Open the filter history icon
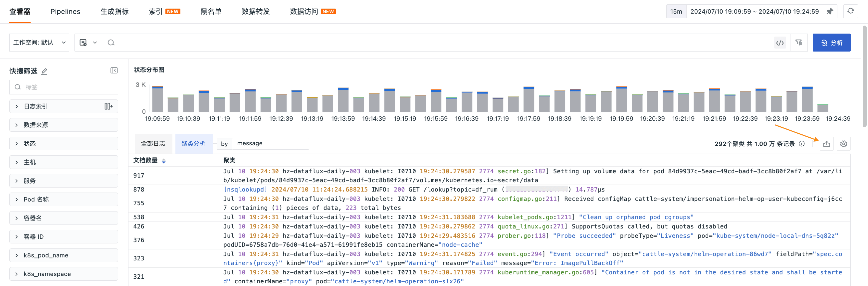The width and height of the screenshot is (868, 286). point(798,43)
